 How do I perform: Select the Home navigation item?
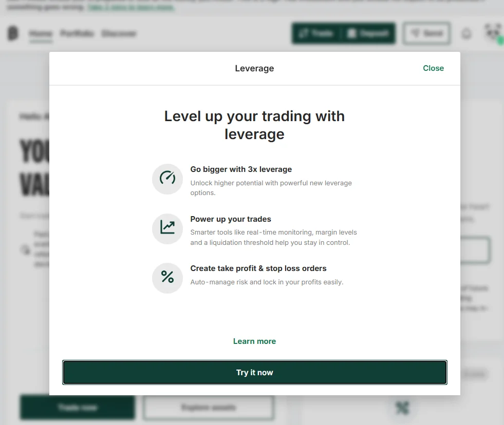click(41, 33)
